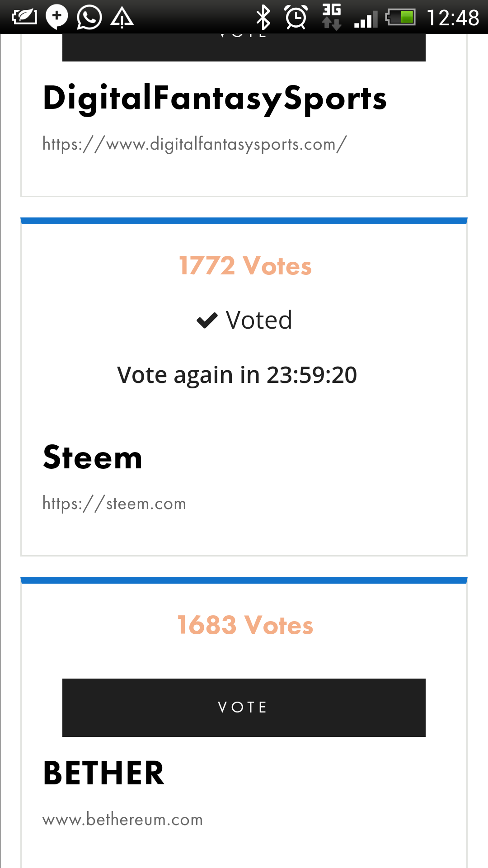The image size is (488, 868).
Task: Tap the warning triangle notification icon
Action: (122, 18)
